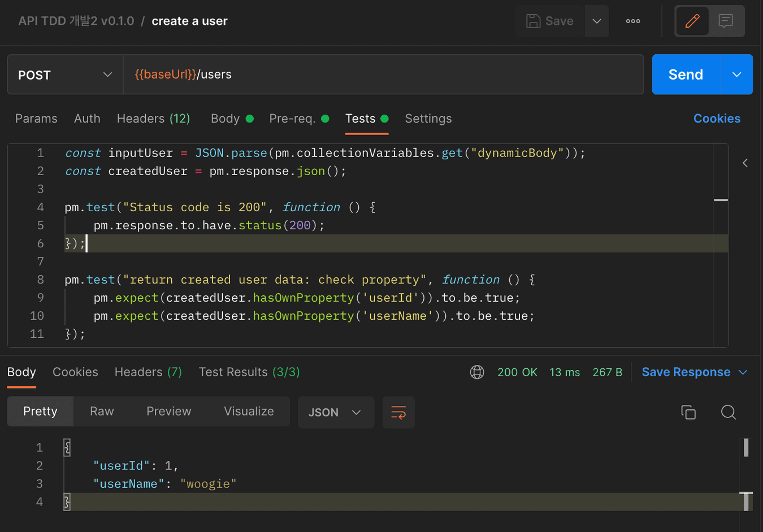
Task: Toggle word wrap in response body
Action: click(398, 412)
